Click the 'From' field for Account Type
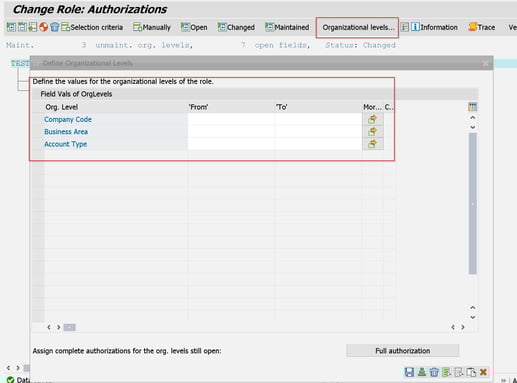 (x=231, y=144)
